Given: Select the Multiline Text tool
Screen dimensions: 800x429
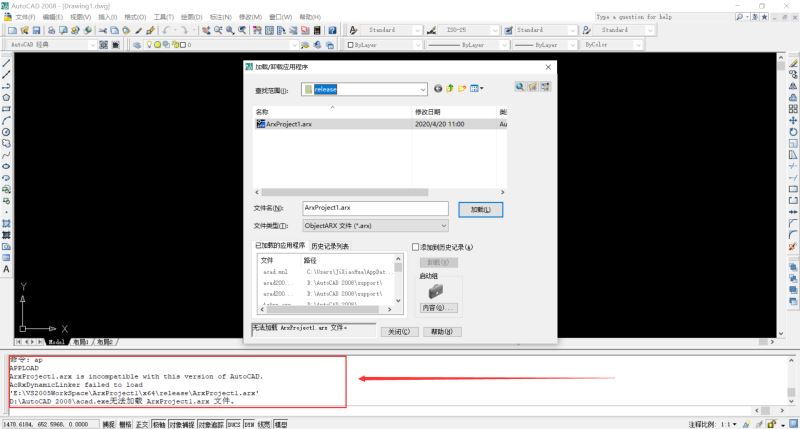Looking at the screenshot, I should tap(6, 269).
